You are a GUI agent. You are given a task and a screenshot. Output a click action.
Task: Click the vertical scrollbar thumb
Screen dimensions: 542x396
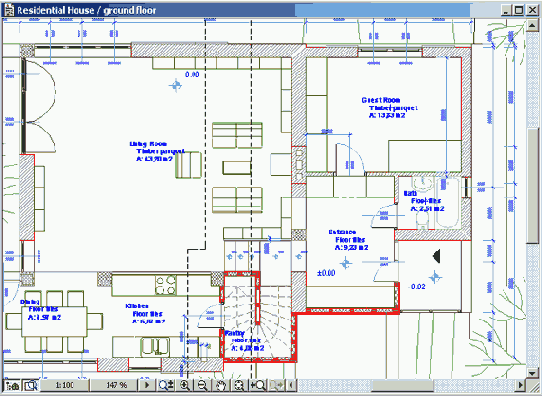[532, 186]
